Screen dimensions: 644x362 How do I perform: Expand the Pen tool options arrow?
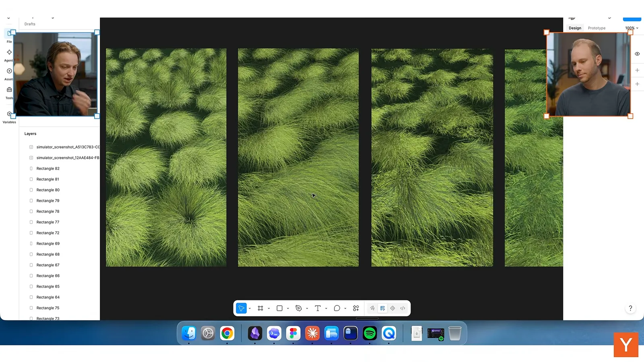(307, 309)
